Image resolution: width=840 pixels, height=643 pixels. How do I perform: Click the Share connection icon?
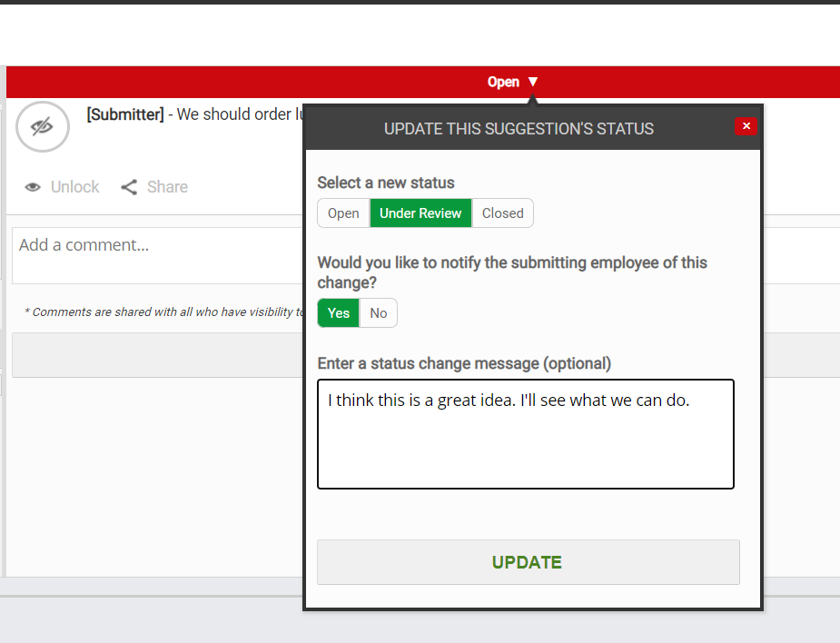128,186
